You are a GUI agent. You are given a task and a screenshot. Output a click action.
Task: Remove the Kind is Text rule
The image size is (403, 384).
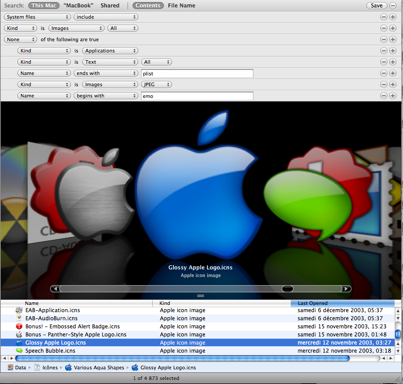tap(384, 62)
